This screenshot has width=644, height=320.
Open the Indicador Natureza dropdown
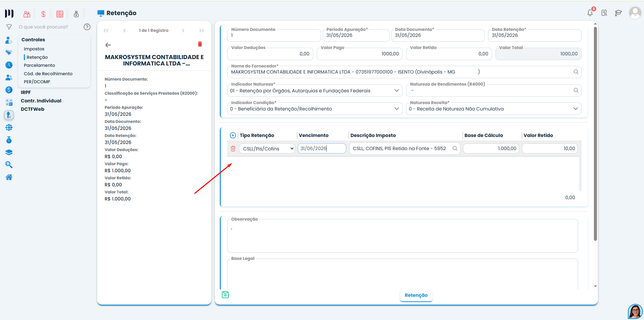(x=315, y=90)
